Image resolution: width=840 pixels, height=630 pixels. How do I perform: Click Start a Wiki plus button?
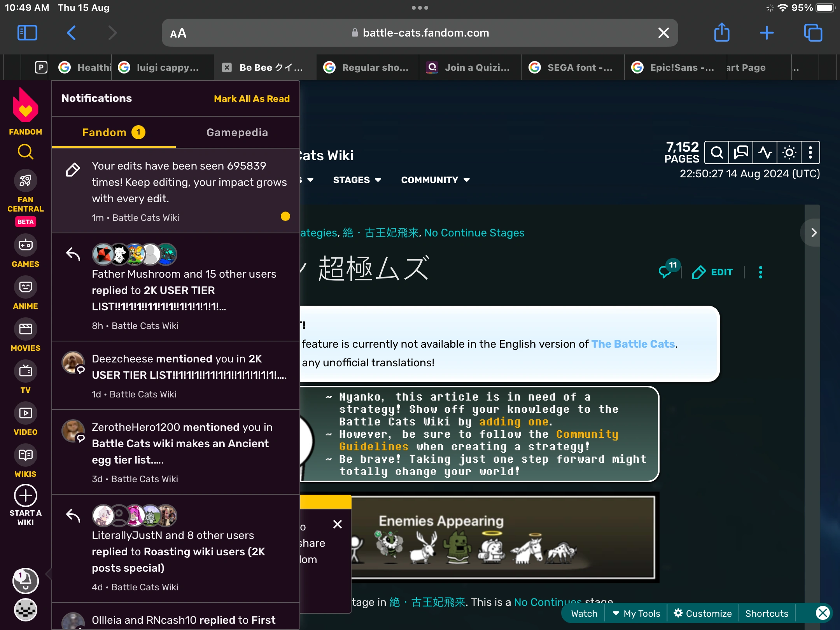point(25,495)
